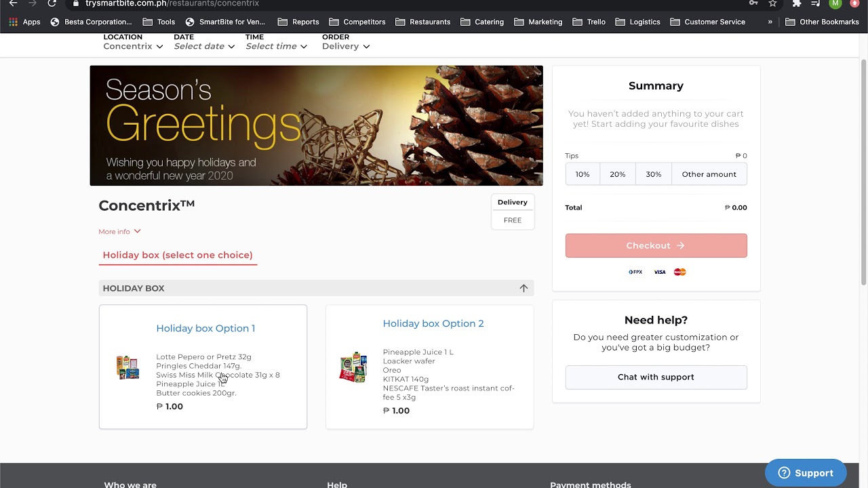Click the Need help? heading

tap(656, 320)
